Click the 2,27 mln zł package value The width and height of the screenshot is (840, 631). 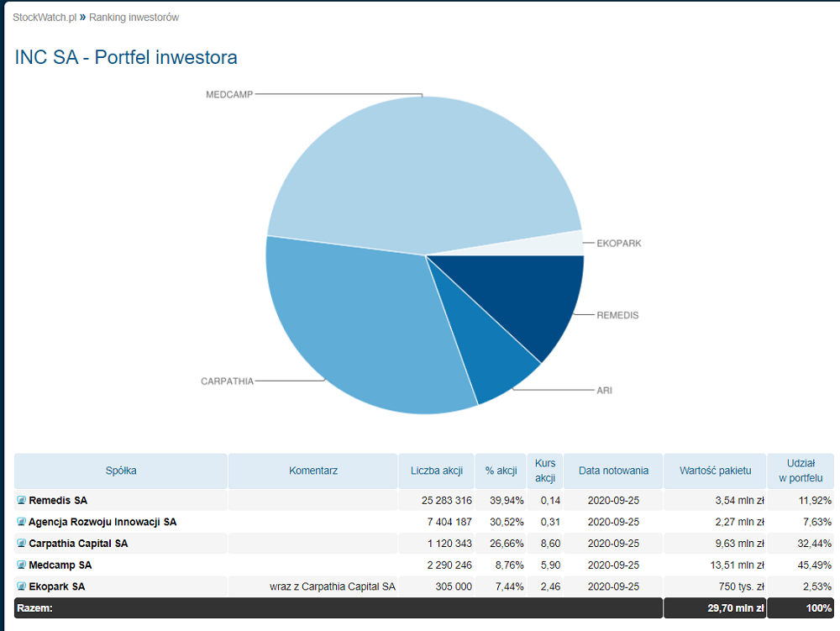(739, 522)
